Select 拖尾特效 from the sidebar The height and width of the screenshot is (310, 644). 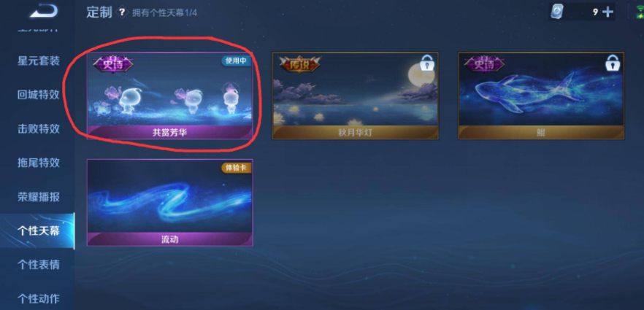coord(39,163)
